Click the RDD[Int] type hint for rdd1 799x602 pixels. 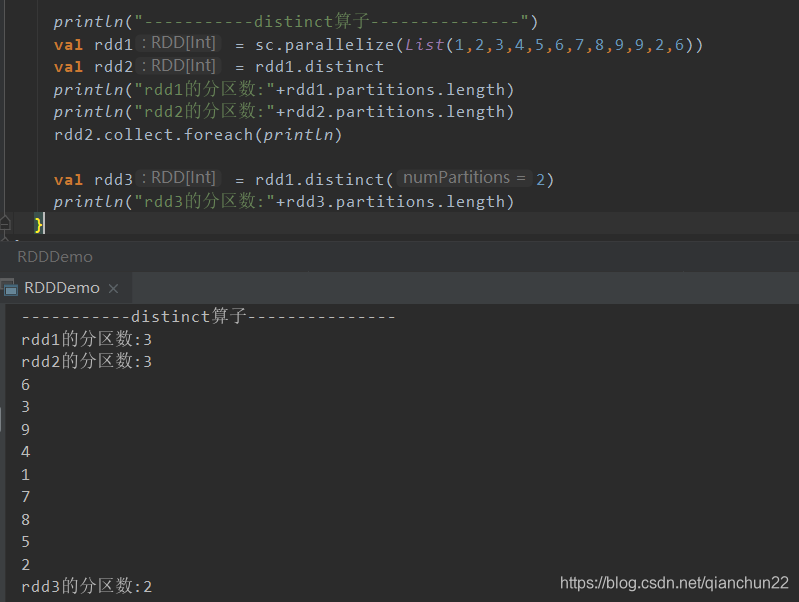click(x=179, y=43)
